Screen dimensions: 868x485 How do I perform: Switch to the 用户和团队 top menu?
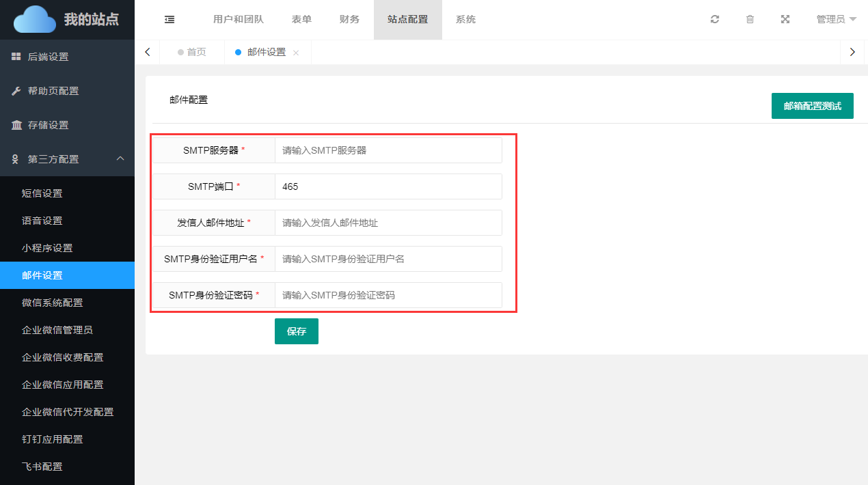(x=239, y=20)
